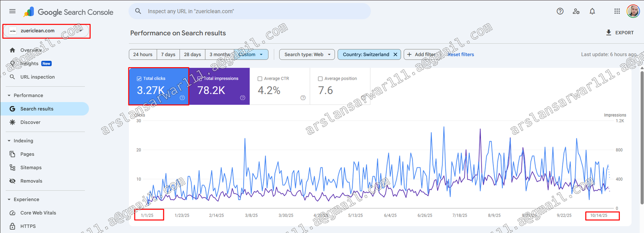Select the 24 hours range

coord(143,54)
